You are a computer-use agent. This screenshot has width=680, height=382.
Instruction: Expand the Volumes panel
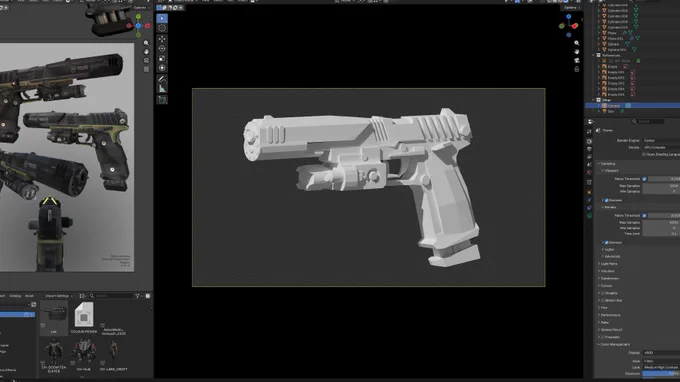click(607, 271)
